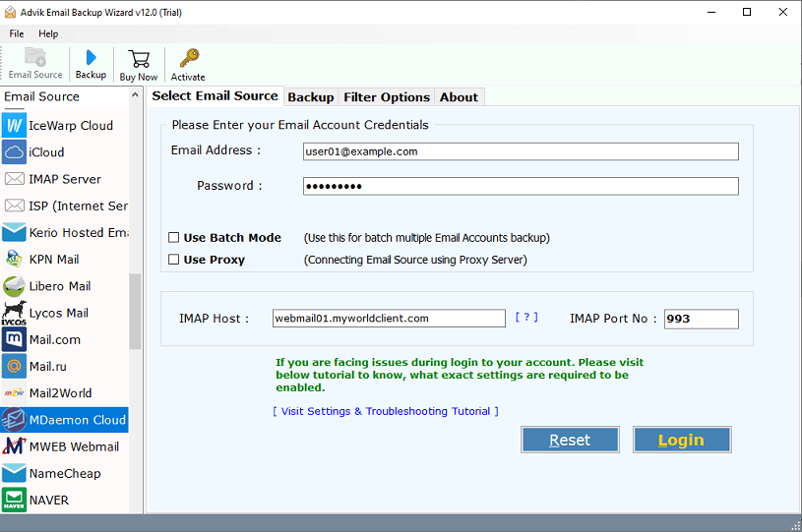Select KPN Mail label in list
The height and width of the screenshot is (532, 802).
(x=54, y=260)
